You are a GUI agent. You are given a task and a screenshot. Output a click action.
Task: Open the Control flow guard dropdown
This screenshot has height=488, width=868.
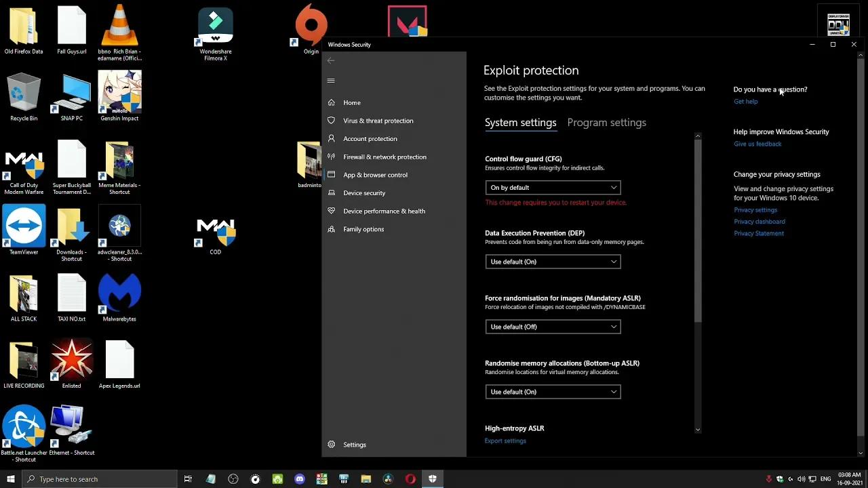tap(553, 187)
